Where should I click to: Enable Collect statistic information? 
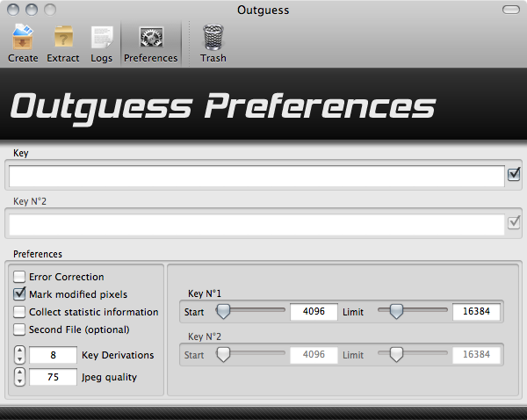point(19,312)
